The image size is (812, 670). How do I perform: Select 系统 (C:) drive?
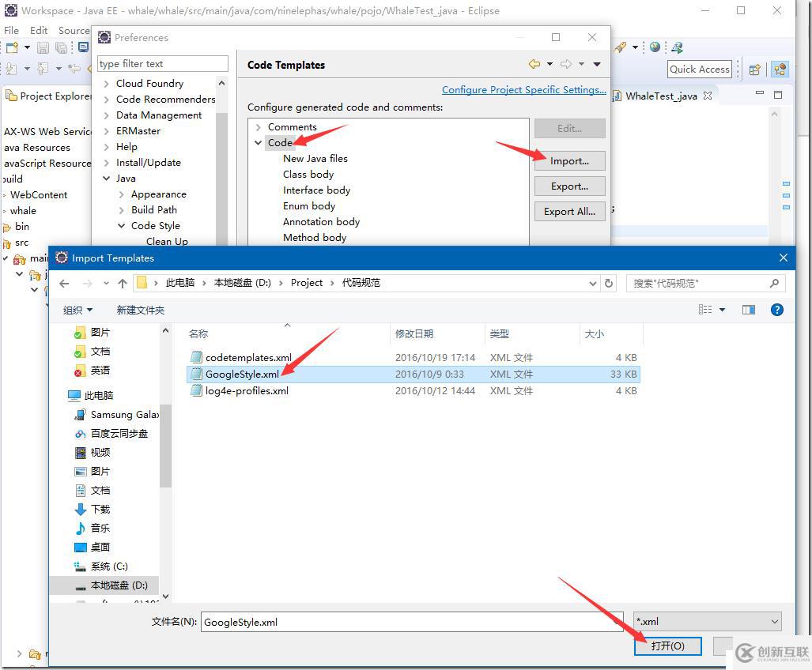click(101, 566)
